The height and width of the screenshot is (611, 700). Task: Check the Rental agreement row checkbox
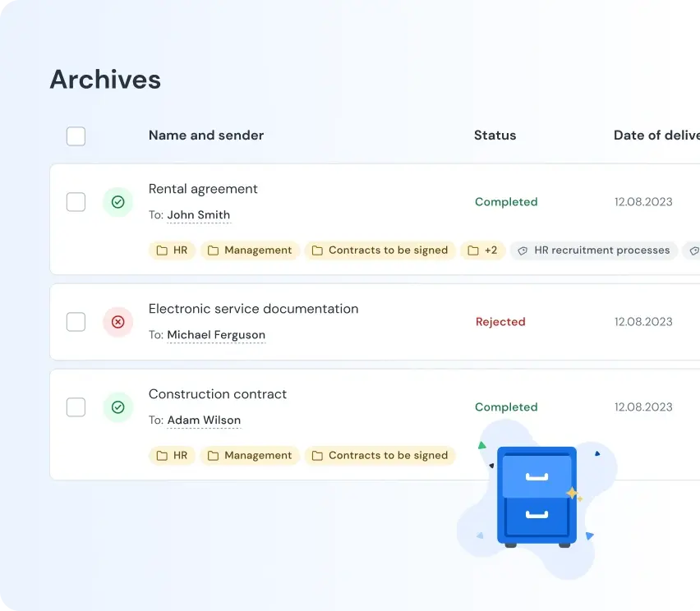click(76, 202)
